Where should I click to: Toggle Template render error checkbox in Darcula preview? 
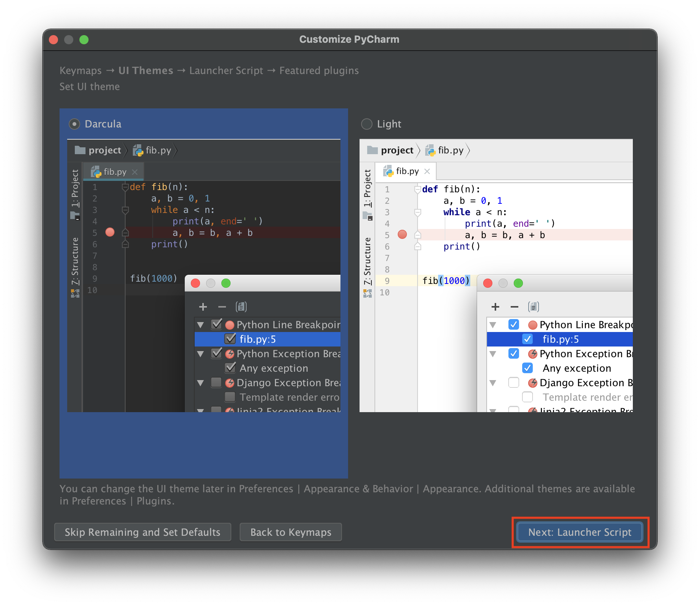coord(230,397)
